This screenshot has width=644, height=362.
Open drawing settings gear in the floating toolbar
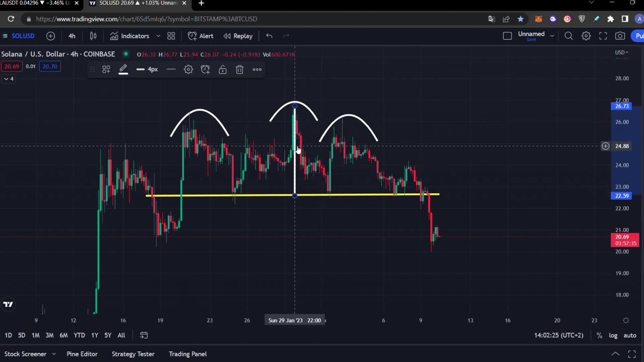pos(188,69)
